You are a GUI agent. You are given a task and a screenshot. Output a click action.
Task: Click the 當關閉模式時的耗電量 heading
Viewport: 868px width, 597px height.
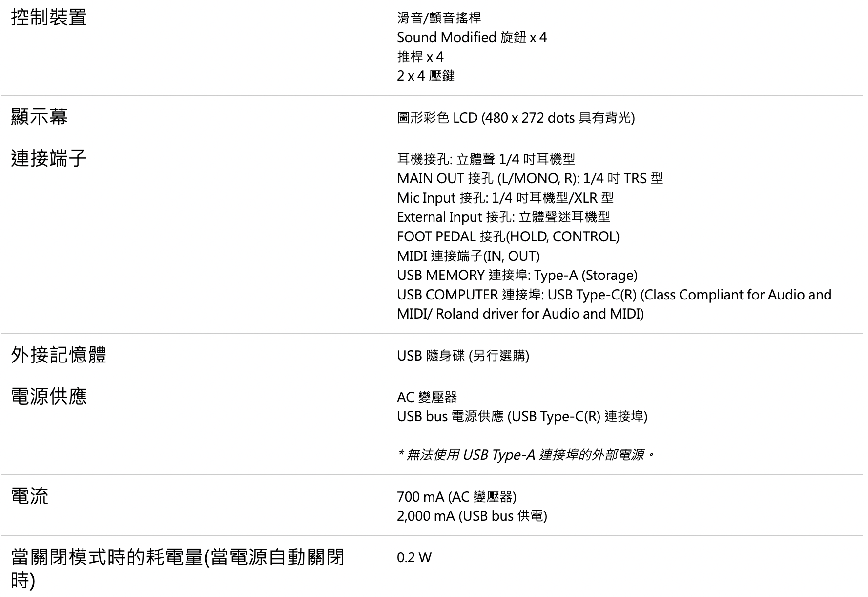[x=177, y=557]
